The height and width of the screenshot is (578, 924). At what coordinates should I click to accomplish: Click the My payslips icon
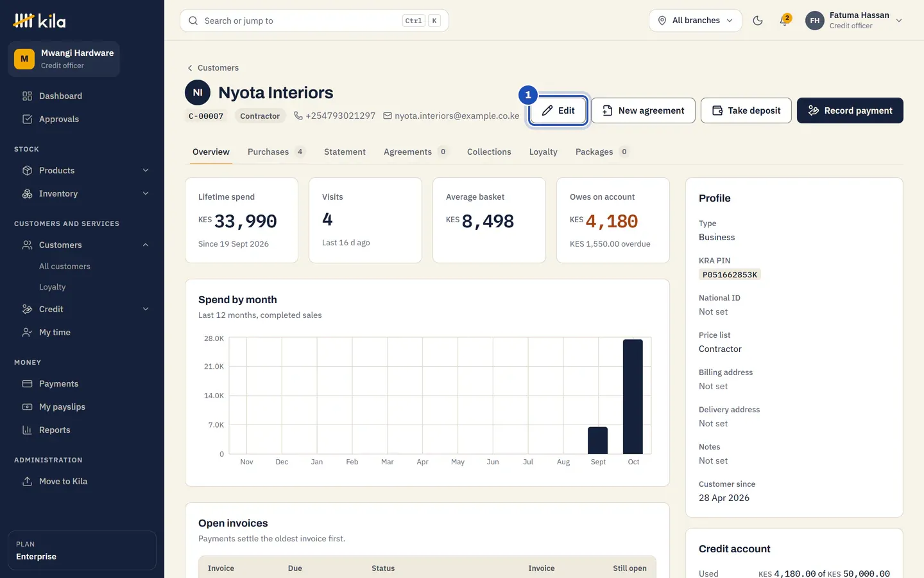click(27, 407)
